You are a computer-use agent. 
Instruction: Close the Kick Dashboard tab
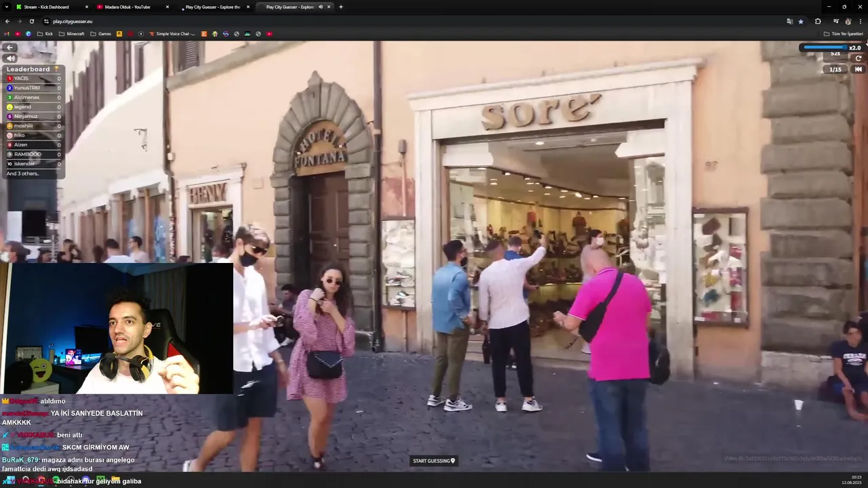87,7
